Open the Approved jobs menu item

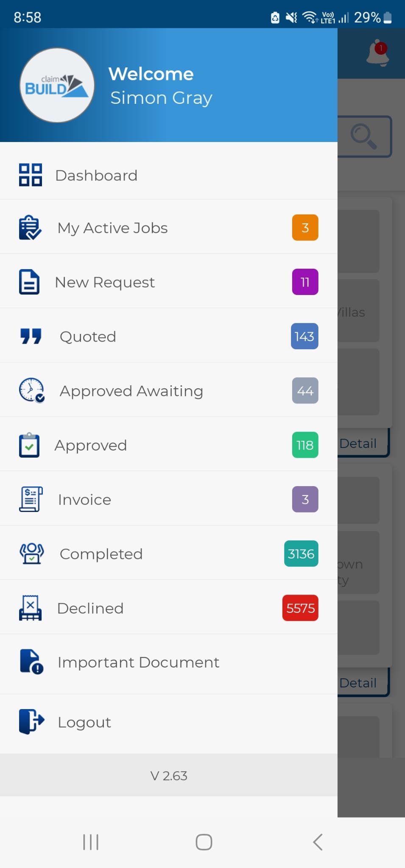[x=91, y=445]
